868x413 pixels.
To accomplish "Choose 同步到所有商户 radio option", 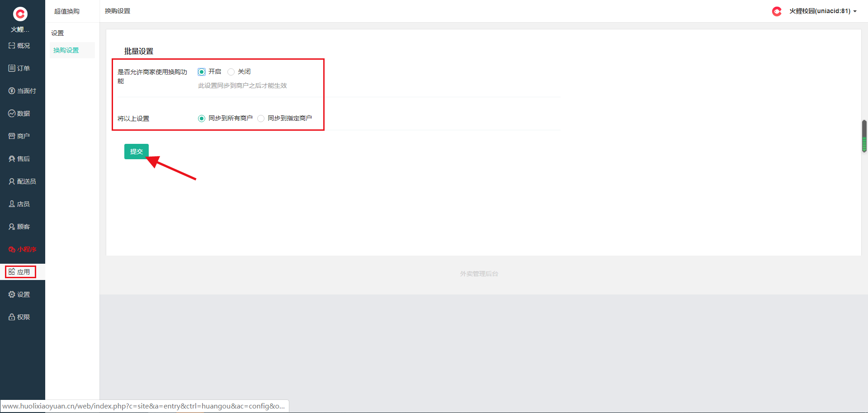I will point(202,119).
